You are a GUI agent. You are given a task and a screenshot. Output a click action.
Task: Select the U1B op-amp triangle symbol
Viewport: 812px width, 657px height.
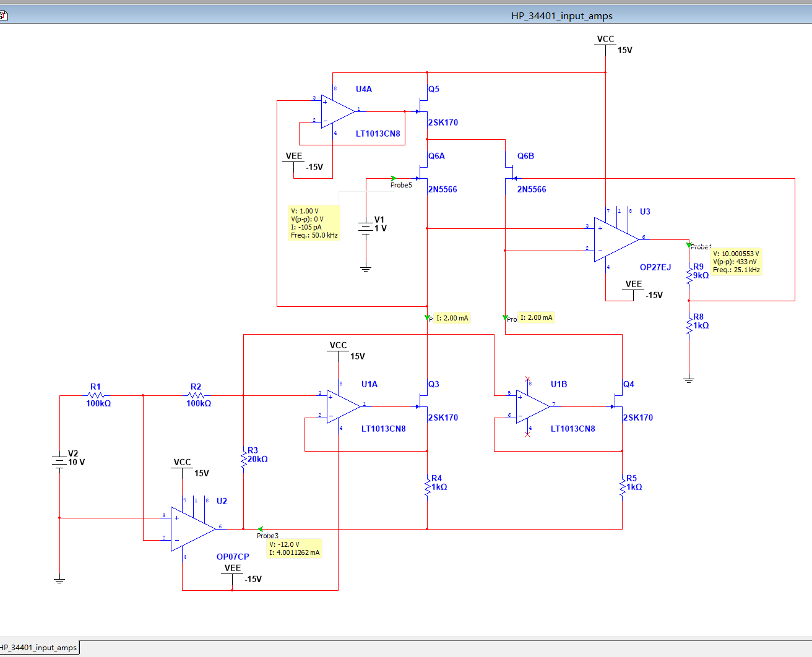click(x=533, y=406)
